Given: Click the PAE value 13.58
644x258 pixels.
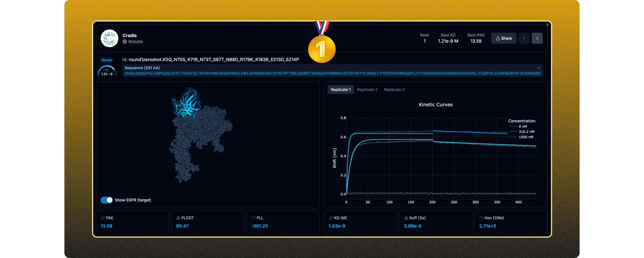Looking at the screenshot, I should [x=106, y=226].
